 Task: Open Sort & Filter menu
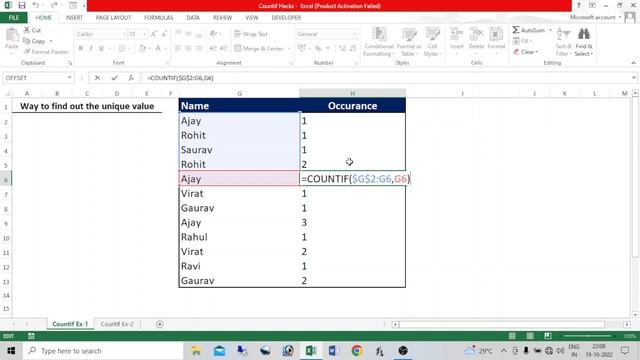coord(563,42)
